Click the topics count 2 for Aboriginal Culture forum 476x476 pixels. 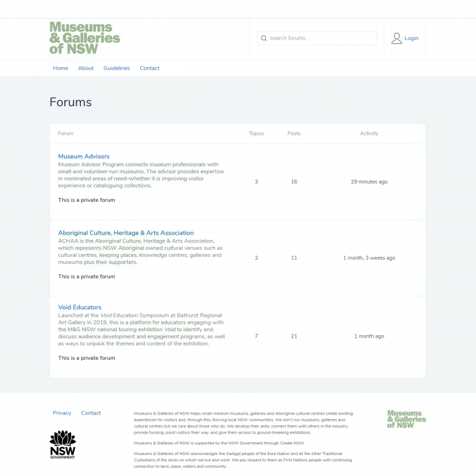256,258
